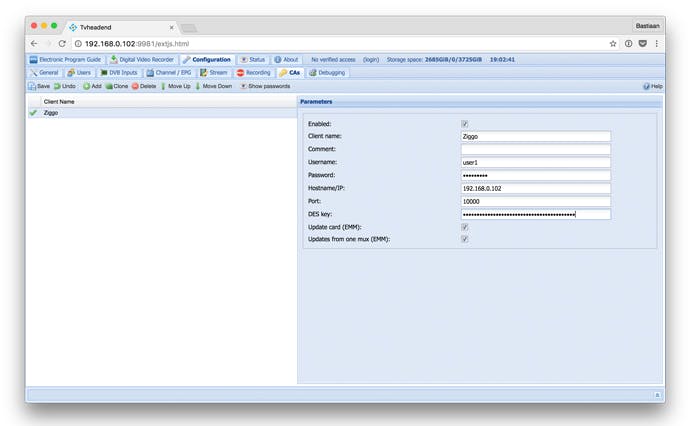Open a new browser tab

tap(189, 28)
